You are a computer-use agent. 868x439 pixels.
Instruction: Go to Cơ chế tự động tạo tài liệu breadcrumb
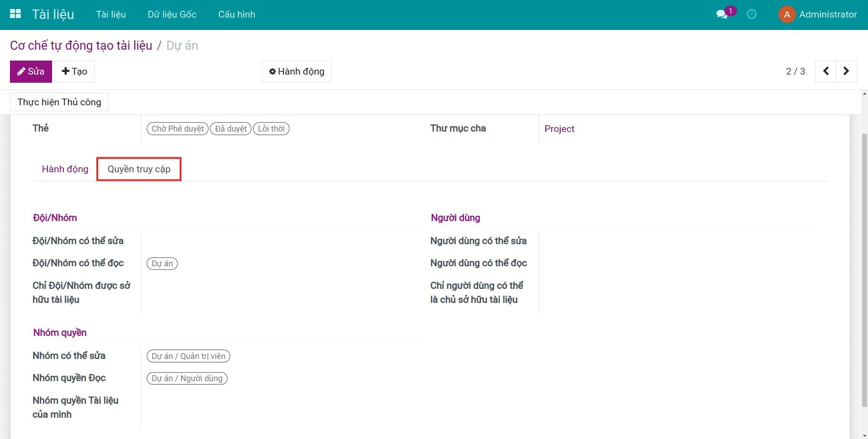click(81, 46)
